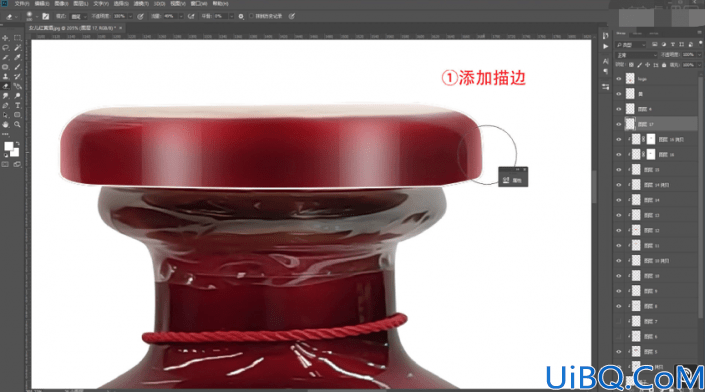The image size is (705, 392).
Task: Hide the logo layer
Action: pos(619,79)
